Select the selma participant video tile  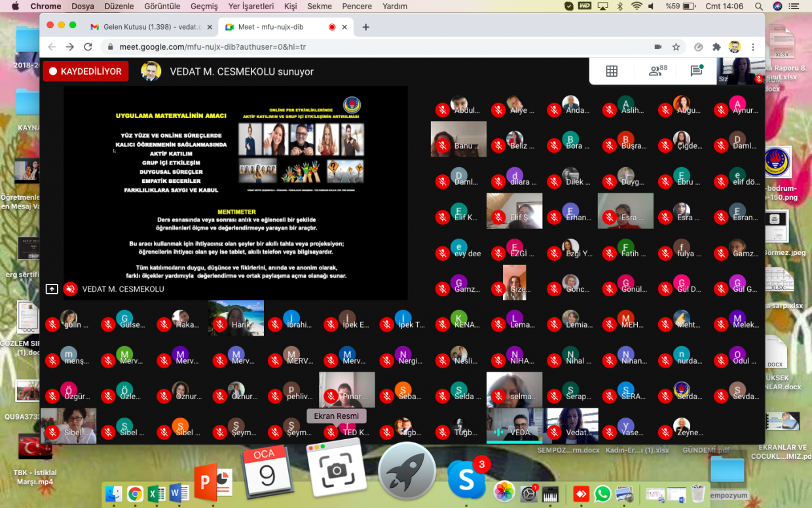pyautogui.click(x=514, y=389)
